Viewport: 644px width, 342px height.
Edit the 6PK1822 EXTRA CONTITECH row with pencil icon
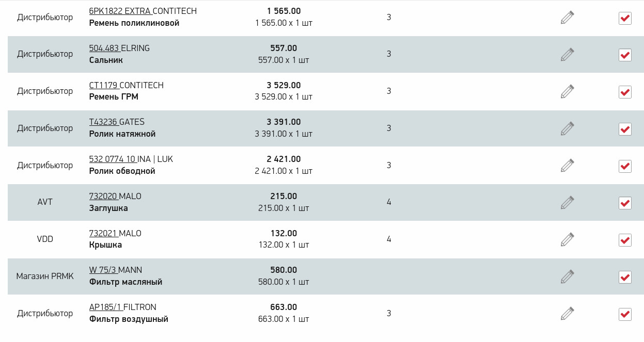click(x=567, y=18)
